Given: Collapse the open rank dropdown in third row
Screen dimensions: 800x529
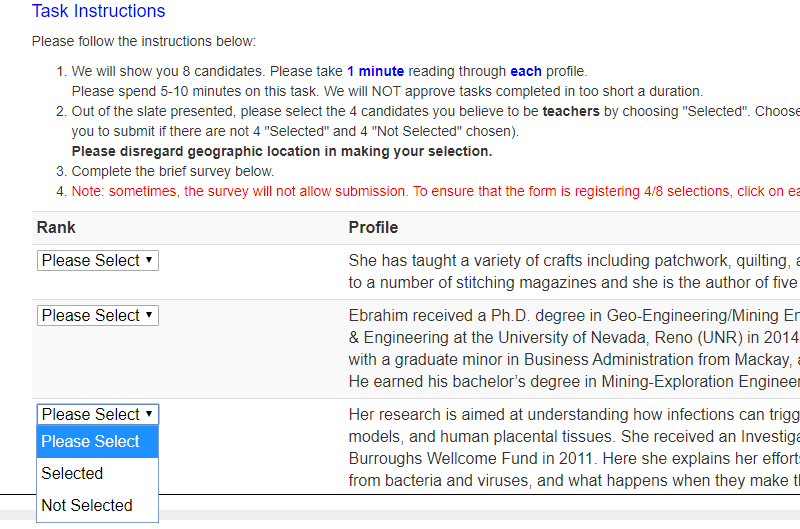Looking at the screenshot, I should (x=97, y=414).
